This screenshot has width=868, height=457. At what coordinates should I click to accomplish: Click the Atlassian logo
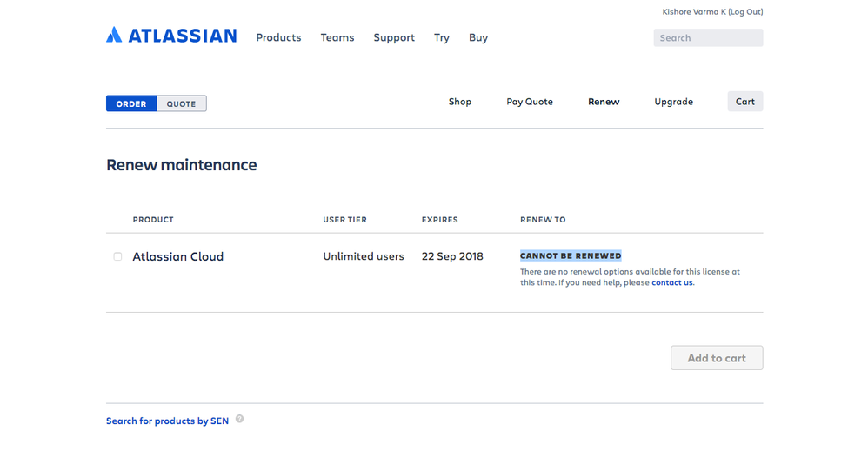(171, 36)
